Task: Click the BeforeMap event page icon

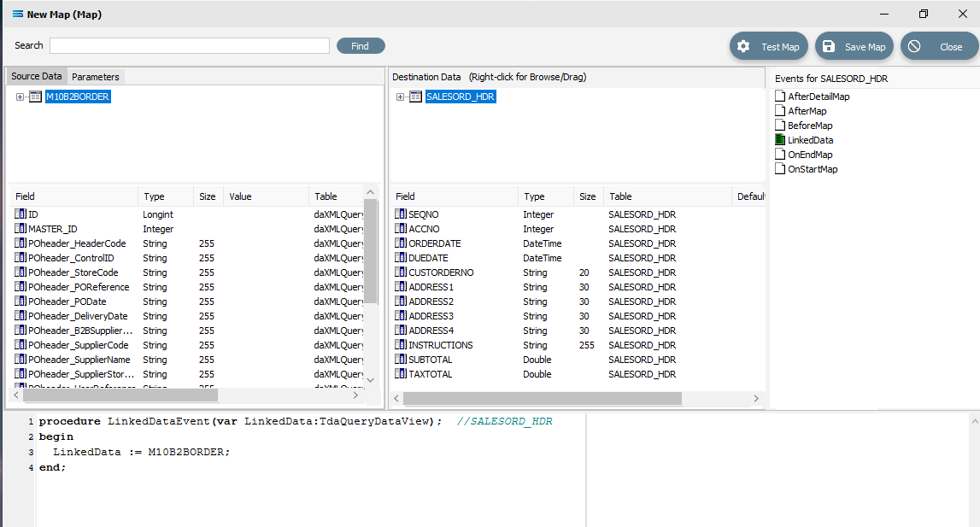Action: click(780, 125)
